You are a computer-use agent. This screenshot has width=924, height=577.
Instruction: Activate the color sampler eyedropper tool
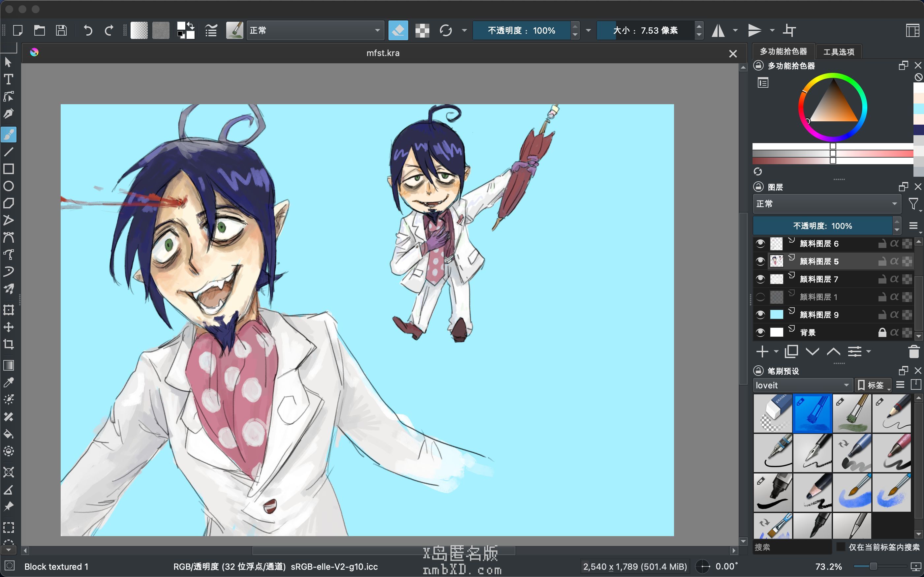(x=8, y=382)
